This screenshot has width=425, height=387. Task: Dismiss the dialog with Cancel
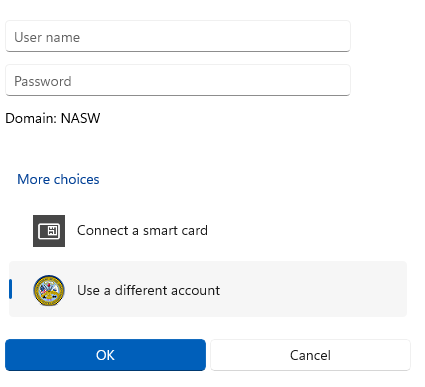[310, 355]
